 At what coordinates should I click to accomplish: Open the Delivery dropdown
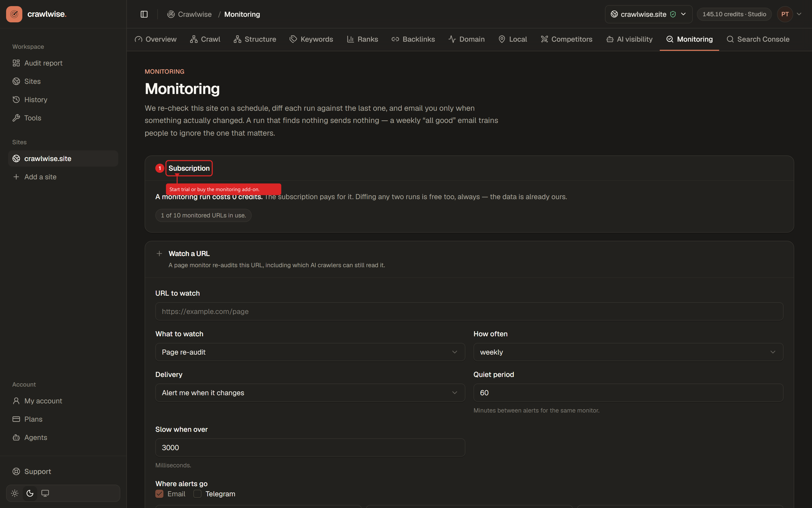(310, 393)
